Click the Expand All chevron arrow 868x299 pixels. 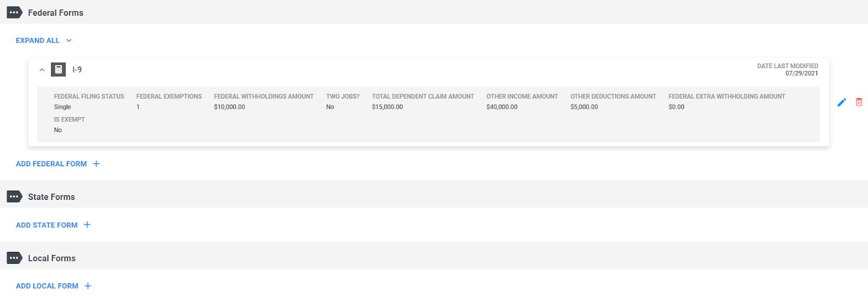pyautogui.click(x=69, y=41)
